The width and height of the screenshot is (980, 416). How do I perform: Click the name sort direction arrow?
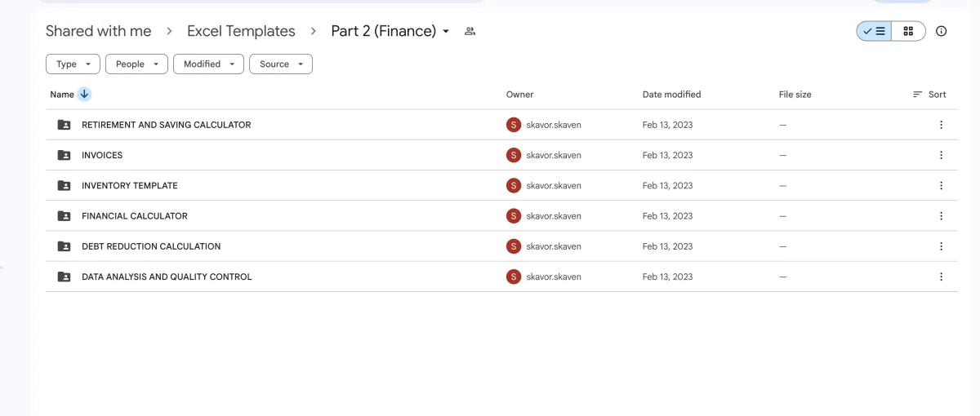click(x=84, y=95)
